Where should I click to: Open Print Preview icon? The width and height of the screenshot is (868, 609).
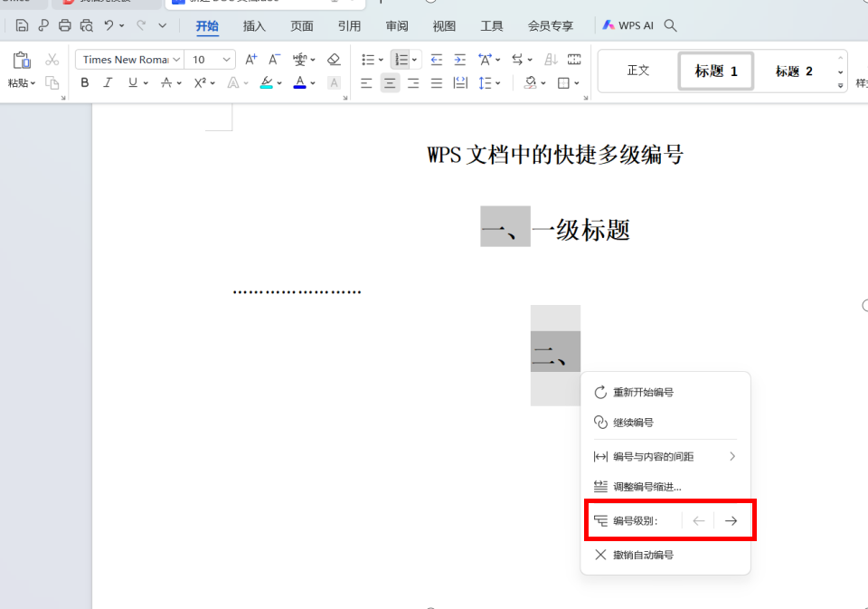pos(87,25)
